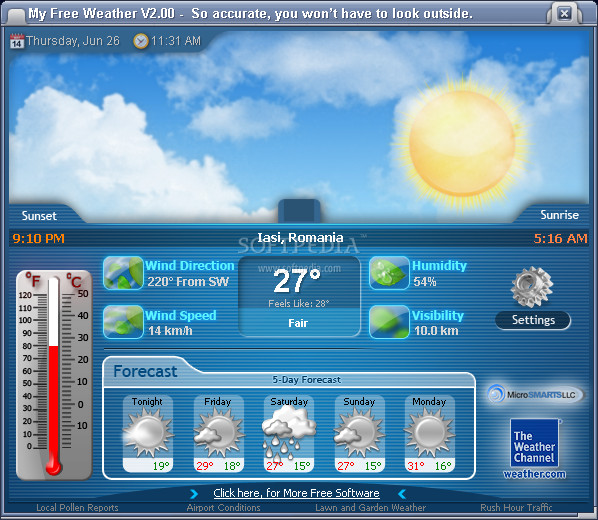
Task: Open the weather.com link
Action: (x=535, y=474)
